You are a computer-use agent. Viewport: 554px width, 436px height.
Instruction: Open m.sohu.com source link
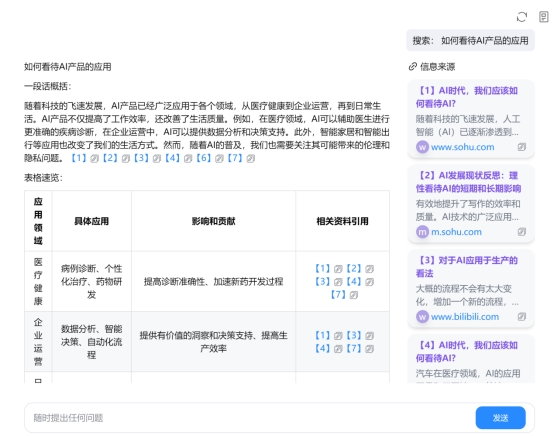click(456, 232)
